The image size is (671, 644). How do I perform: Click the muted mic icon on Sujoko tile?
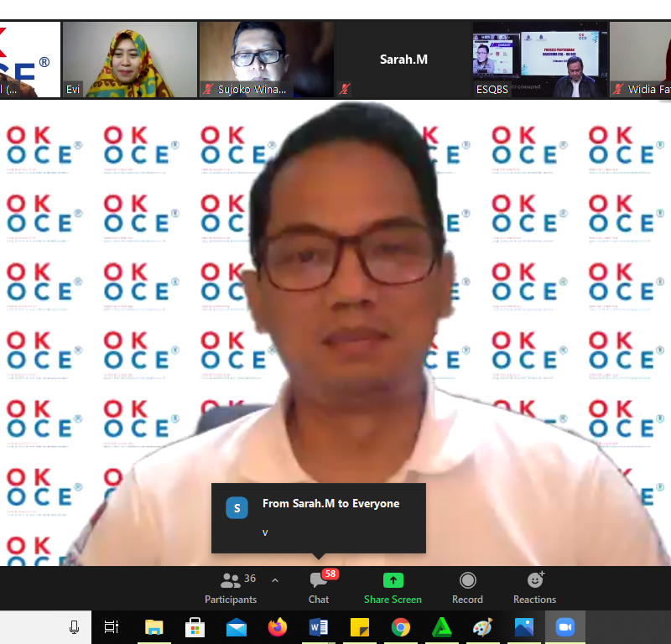[207, 89]
